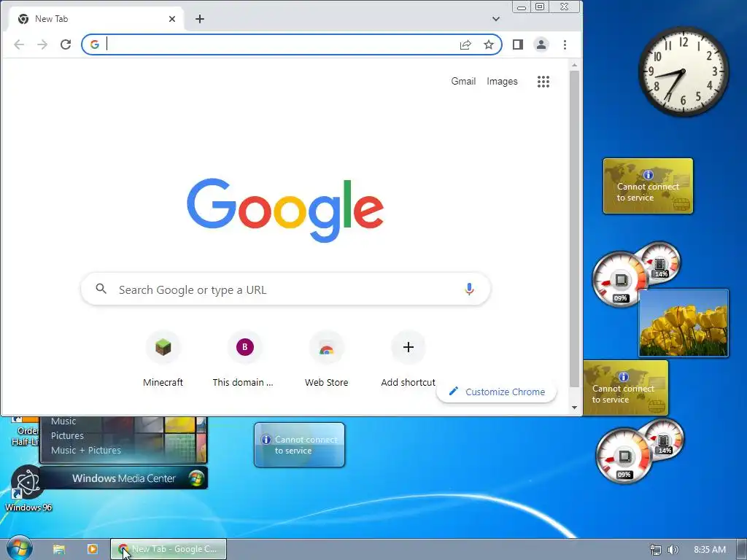The width and height of the screenshot is (747, 560).
Task: Open the Windows 96 desktop shortcut
Action: (x=28, y=489)
